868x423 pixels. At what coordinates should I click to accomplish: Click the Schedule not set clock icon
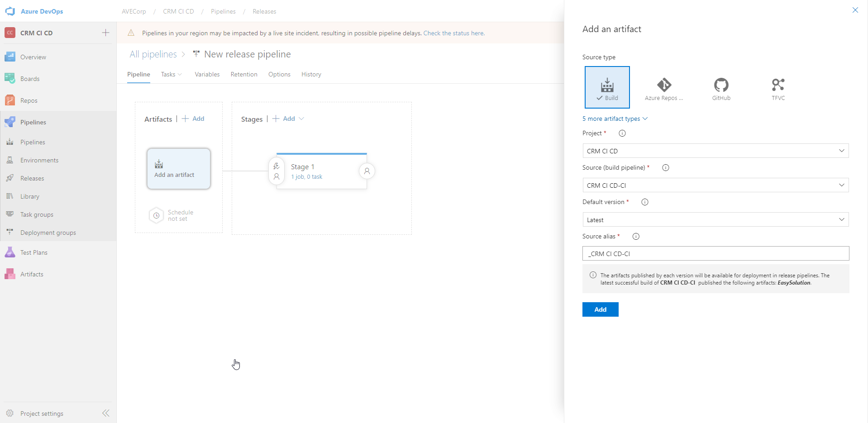click(x=156, y=215)
